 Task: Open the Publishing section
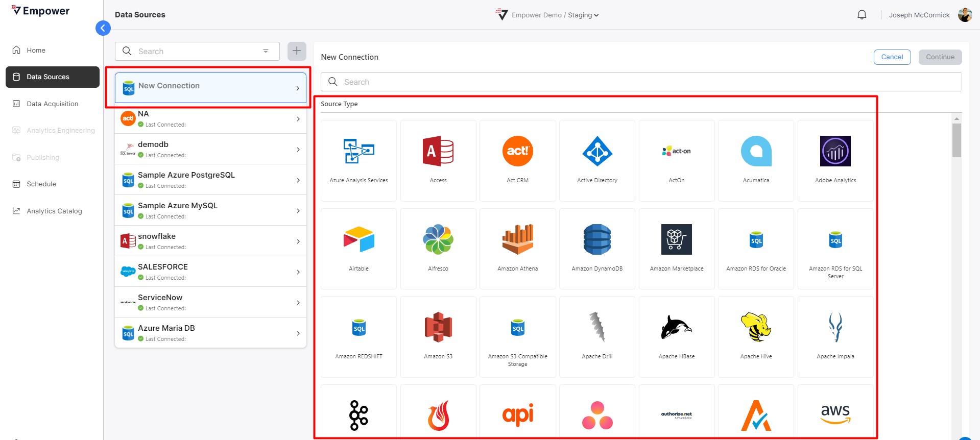(x=53, y=157)
